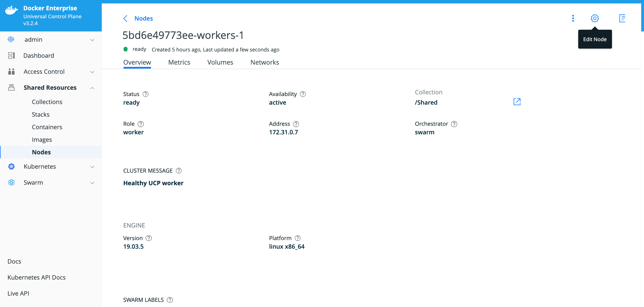Viewport: 644px width, 307px height.
Task: Click the Kubernetes wheel icon
Action: 11,166
